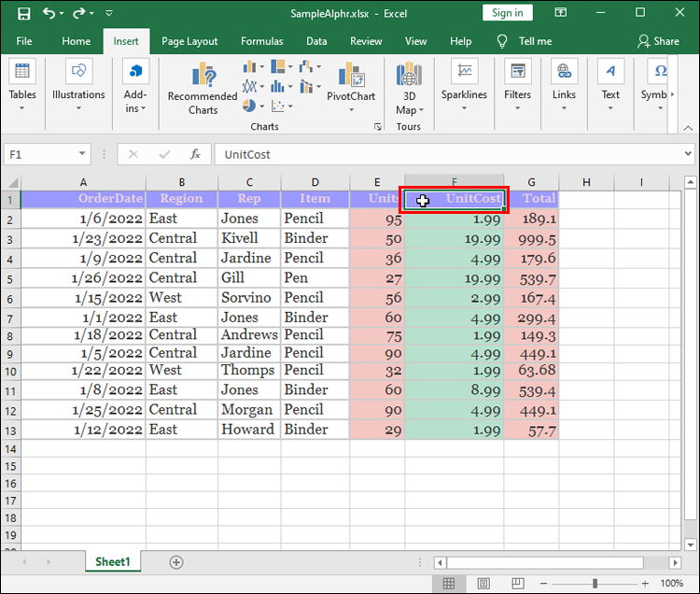Open the Sparklines group
The image size is (700, 594).
click(464, 83)
